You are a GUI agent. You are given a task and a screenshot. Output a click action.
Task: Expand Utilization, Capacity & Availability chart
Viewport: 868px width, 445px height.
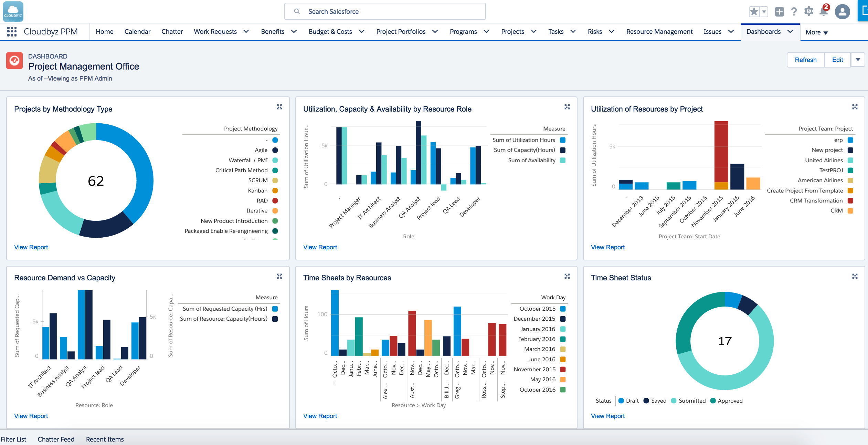coord(567,107)
